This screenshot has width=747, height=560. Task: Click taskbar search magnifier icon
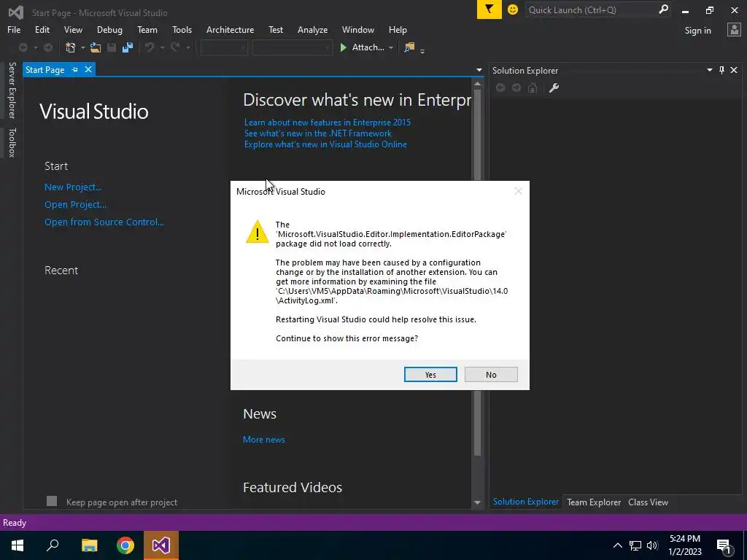pos(53,545)
